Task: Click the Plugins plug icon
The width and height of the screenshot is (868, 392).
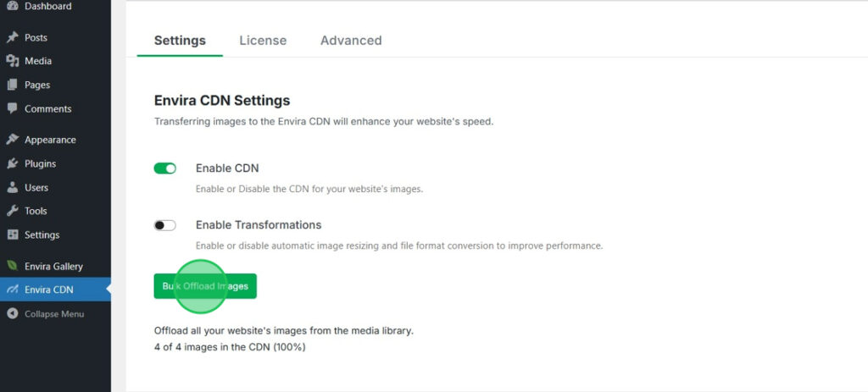Action: pyautogui.click(x=12, y=163)
